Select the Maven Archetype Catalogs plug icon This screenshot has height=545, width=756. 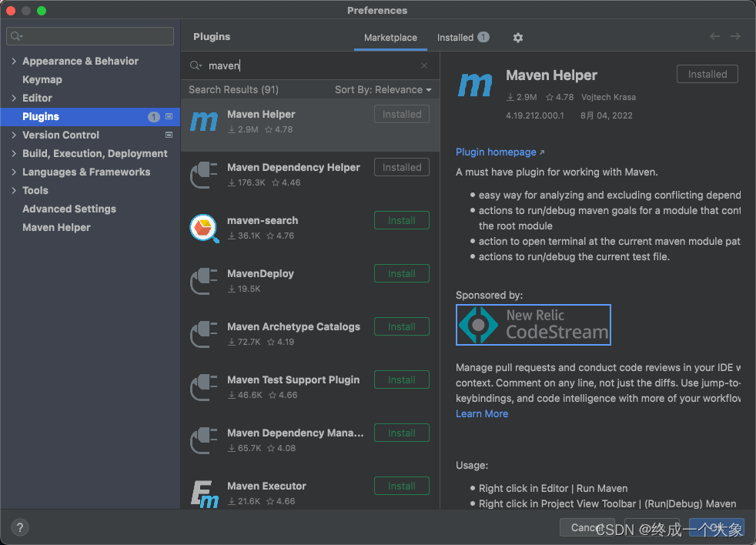[204, 334]
